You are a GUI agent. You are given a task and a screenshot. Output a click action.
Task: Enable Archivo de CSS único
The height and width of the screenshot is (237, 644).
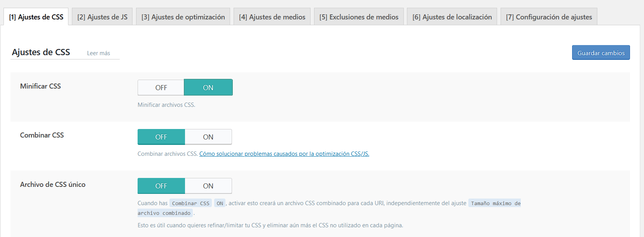[208, 186]
